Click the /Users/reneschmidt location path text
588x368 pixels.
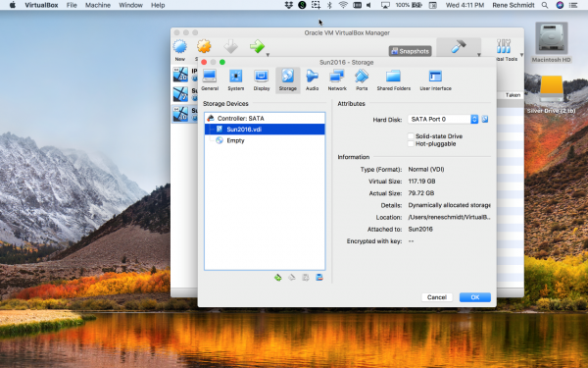449,217
